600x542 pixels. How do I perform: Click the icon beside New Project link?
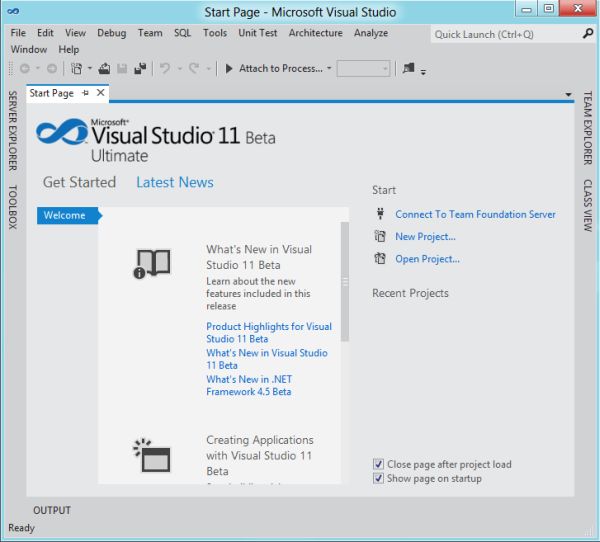(380, 236)
